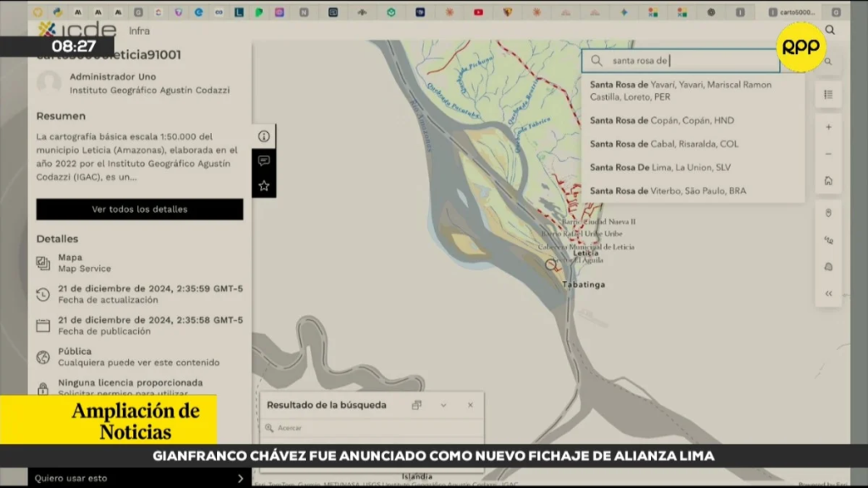
Task: Collapse the map toolbar with the double chevron
Action: click(828, 293)
